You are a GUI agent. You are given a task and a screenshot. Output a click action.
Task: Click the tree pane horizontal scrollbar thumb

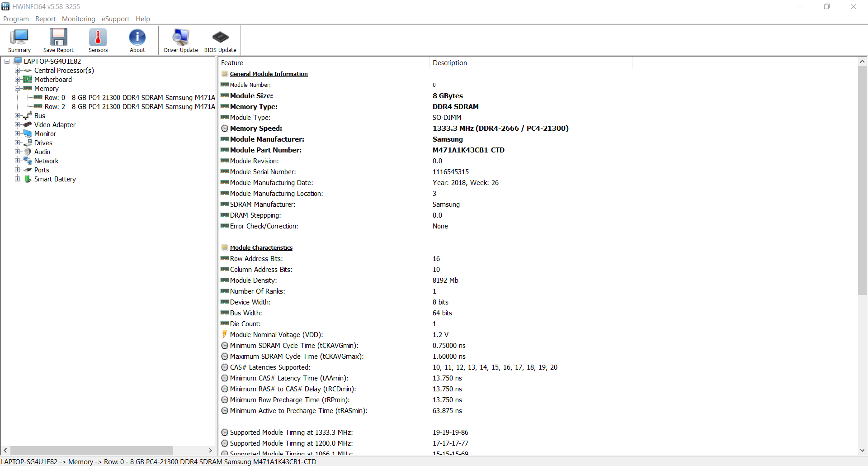pyautogui.click(x=92, y=450)
